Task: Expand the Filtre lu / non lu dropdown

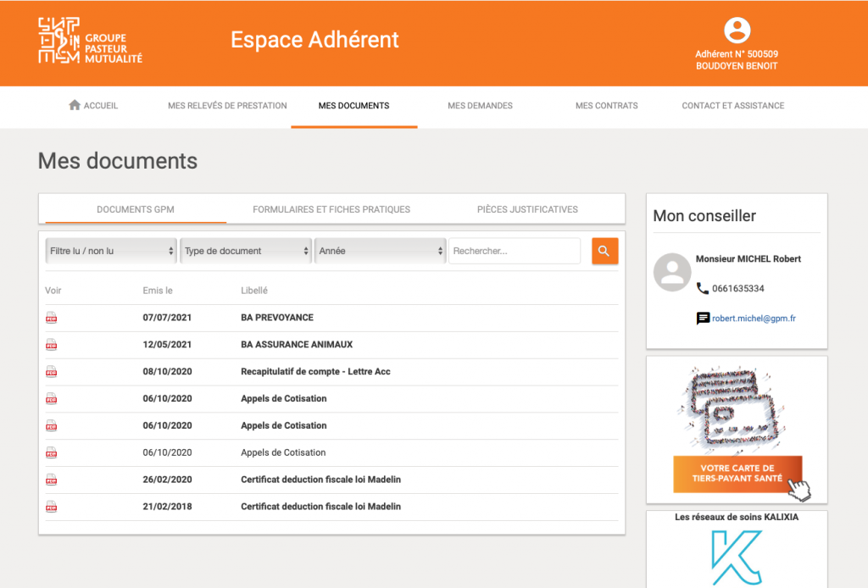Action: [110, 251]
